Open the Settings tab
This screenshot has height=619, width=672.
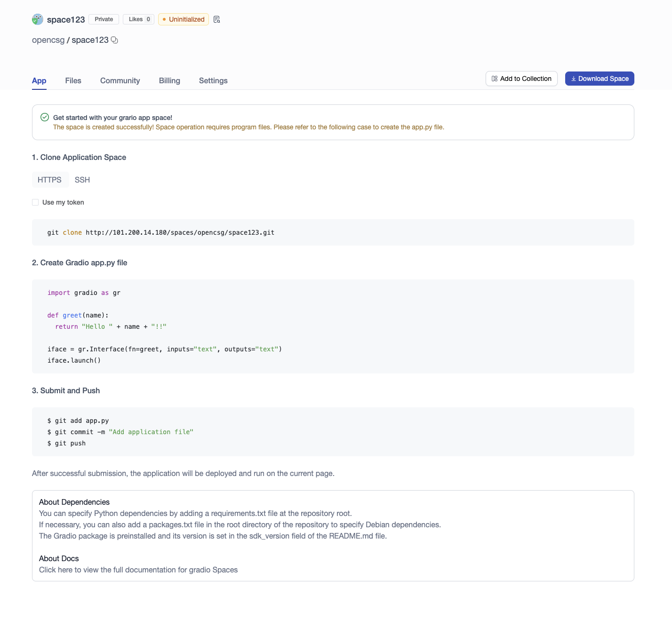[x=213, y=80]
